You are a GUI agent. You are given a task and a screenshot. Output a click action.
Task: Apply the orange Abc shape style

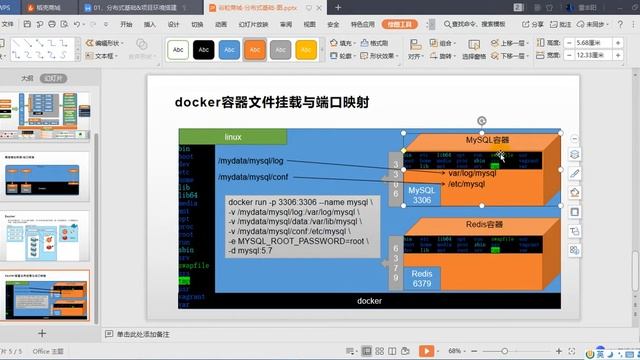[255, 50]
